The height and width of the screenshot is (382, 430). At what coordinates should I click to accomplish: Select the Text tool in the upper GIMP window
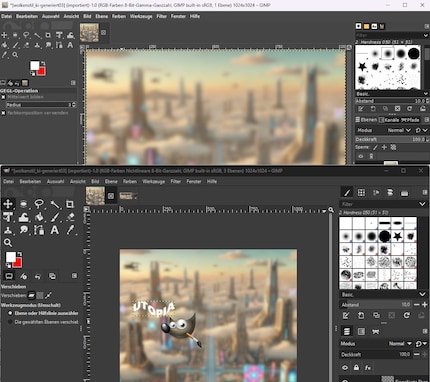70,45
